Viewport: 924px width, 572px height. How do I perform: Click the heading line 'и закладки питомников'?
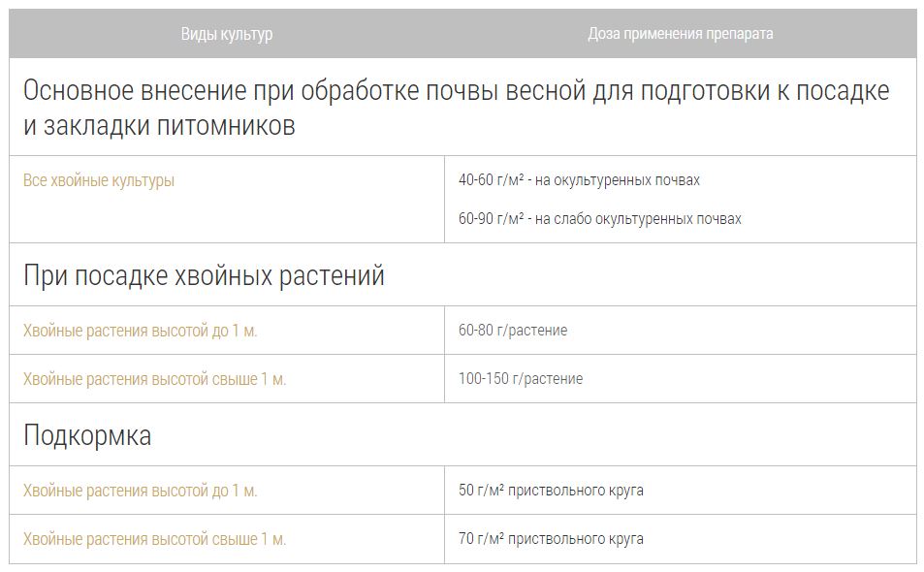159,125
